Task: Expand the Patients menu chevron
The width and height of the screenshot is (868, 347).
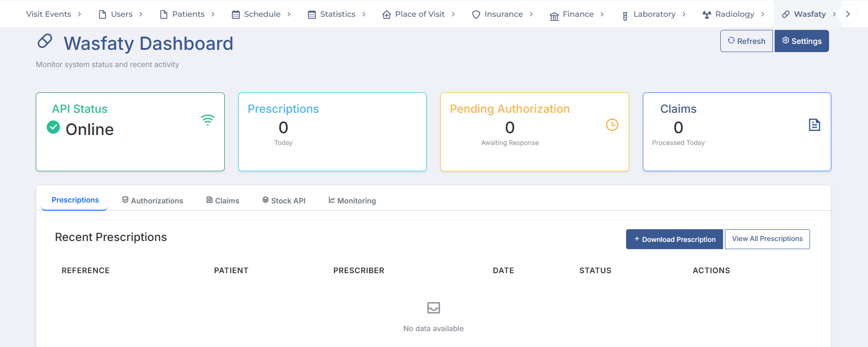Action: [x=213, y=14]
